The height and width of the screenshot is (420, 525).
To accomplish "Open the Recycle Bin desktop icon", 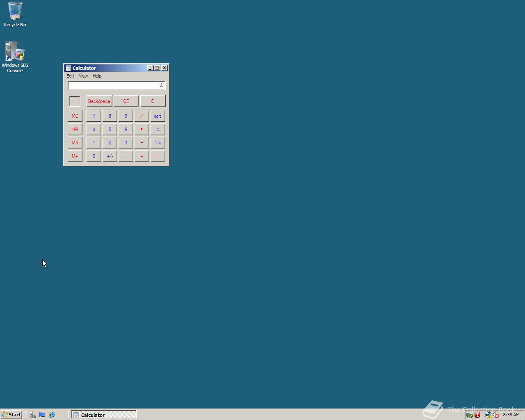I will pos(15,14).
